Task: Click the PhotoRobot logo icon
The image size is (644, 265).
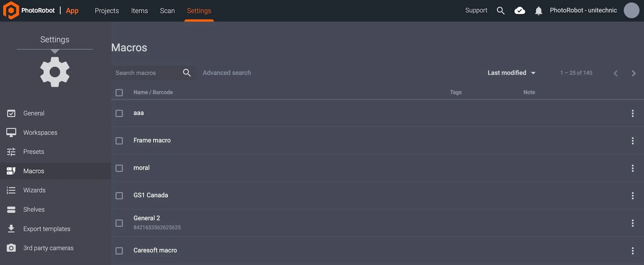Action: (x=11, y=10)
